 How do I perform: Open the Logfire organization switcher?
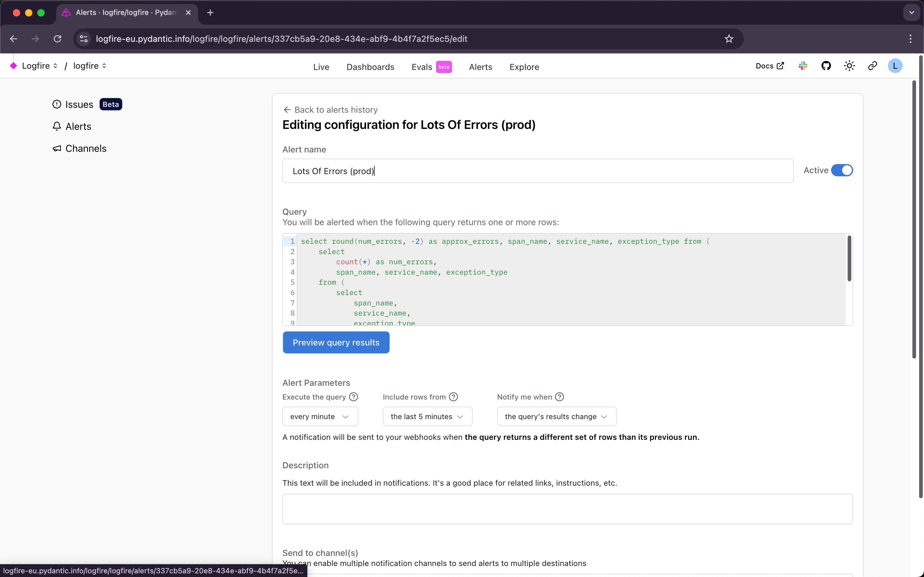click(x=39, y=66)
